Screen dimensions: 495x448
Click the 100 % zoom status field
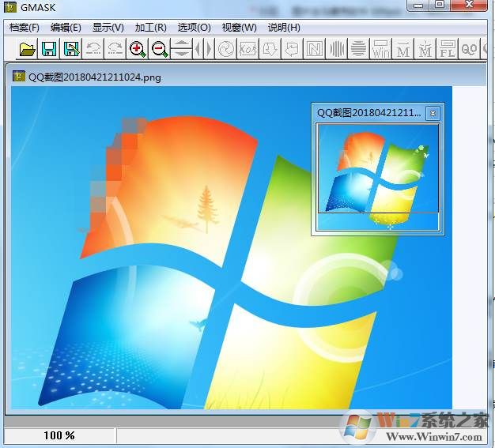[59, 435]
